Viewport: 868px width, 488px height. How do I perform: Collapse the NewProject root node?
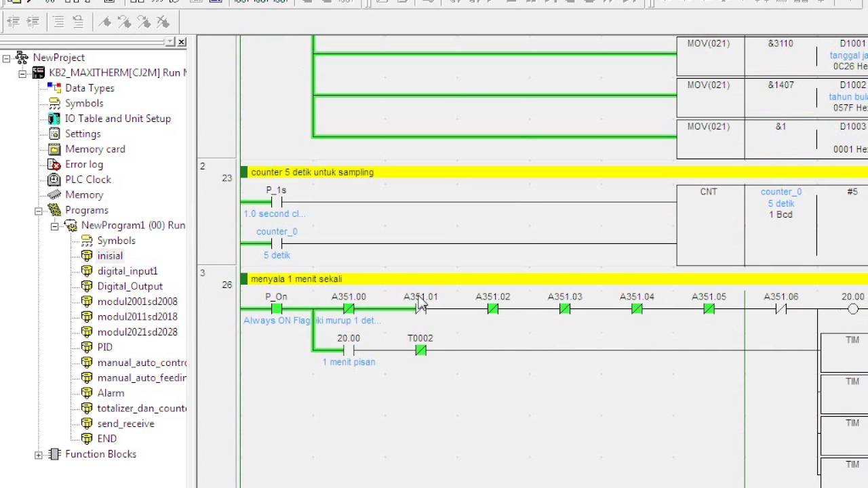coord(7,58)
